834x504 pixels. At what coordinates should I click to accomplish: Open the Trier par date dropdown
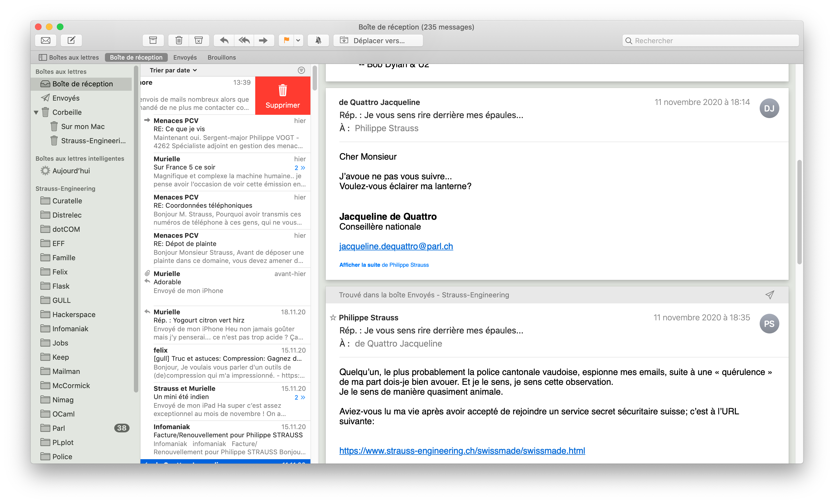173,70
